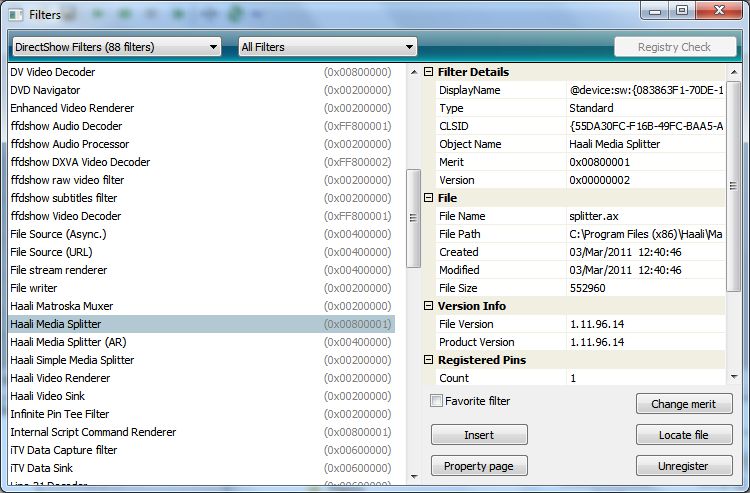The image size is (750, 493).
Task: Collapse the Filter Details section
Action: [x=429, y=72]
